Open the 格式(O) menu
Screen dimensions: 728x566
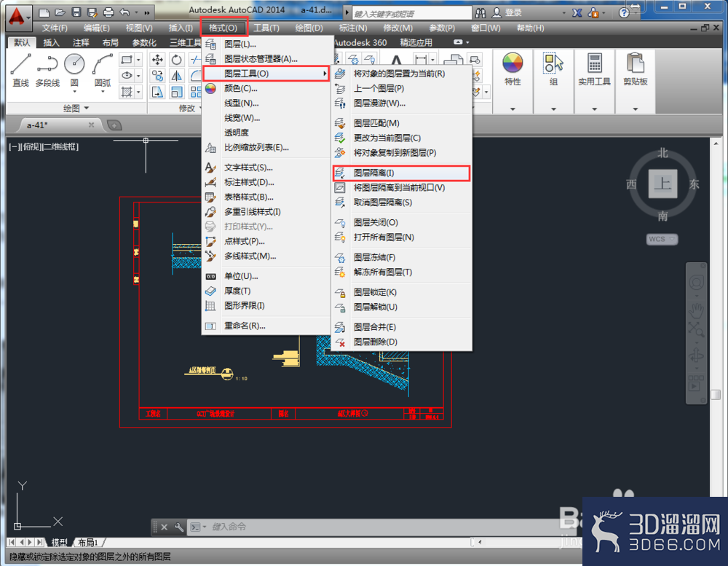pos(223,28)
